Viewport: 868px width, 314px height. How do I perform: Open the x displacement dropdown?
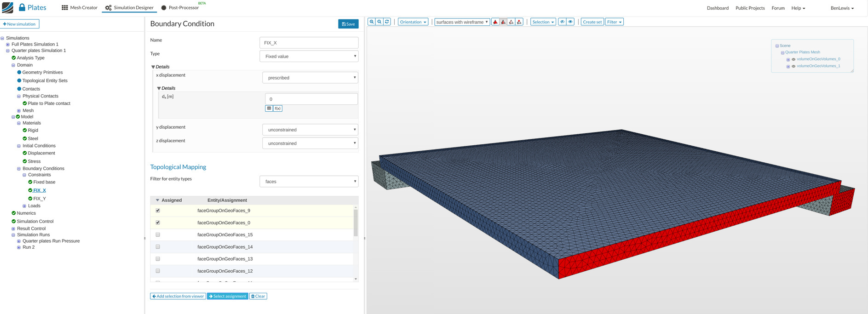tap(310, 78)
